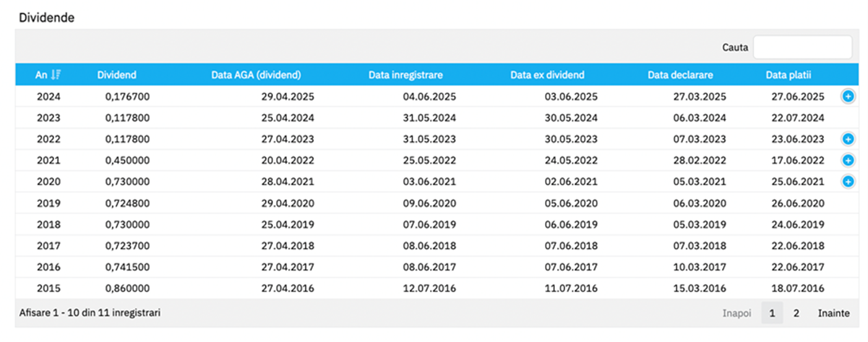Select page 1 in pagination

(x=772, y=313)
